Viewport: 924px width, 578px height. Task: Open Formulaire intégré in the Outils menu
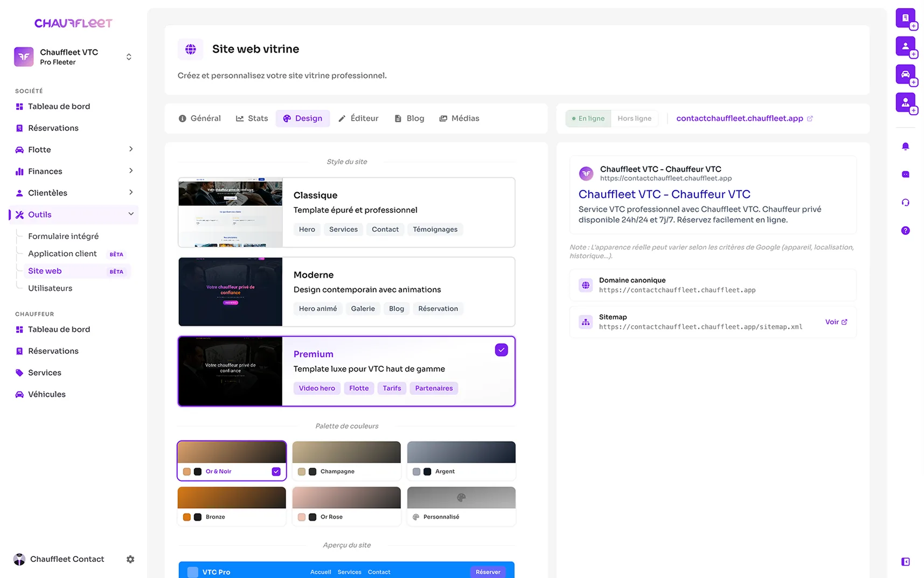[64, 236]
